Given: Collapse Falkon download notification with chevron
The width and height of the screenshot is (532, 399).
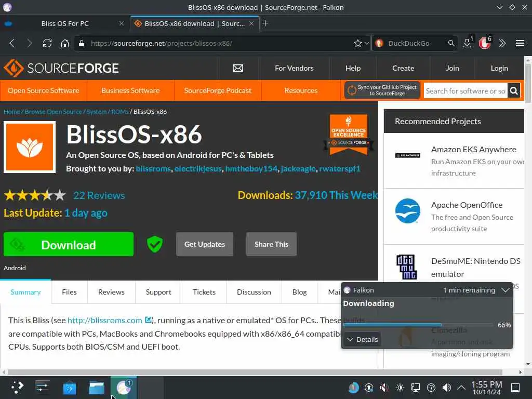Looking at the screenshot, I should click(505, 290).
